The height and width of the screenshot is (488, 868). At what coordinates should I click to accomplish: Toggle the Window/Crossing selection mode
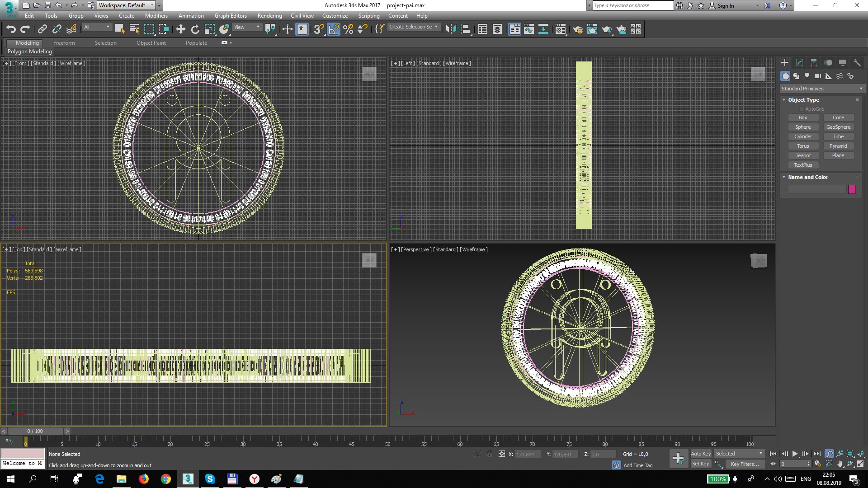(164, 29)
